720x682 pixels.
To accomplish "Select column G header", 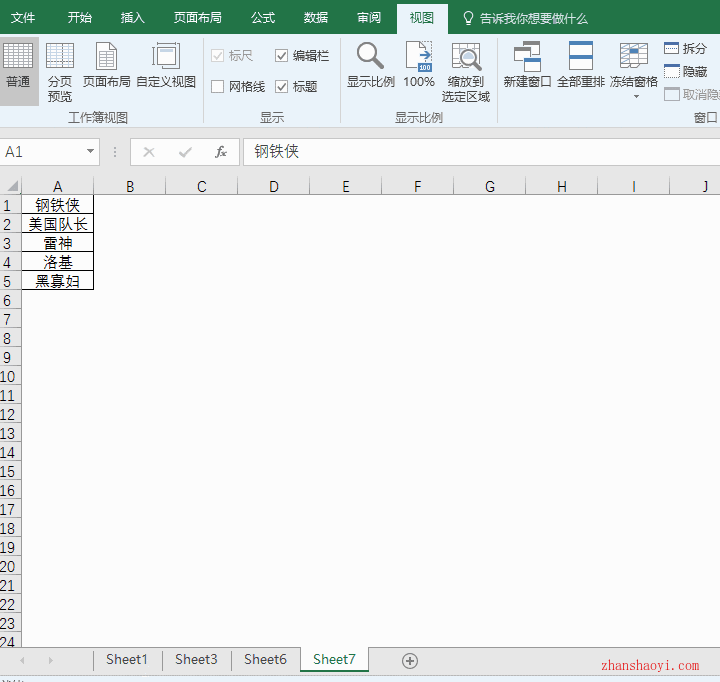I will 489,186.
